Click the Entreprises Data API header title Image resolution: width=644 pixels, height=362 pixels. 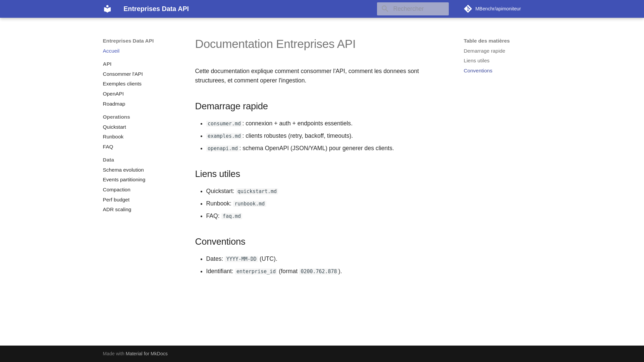click(156, 9)
